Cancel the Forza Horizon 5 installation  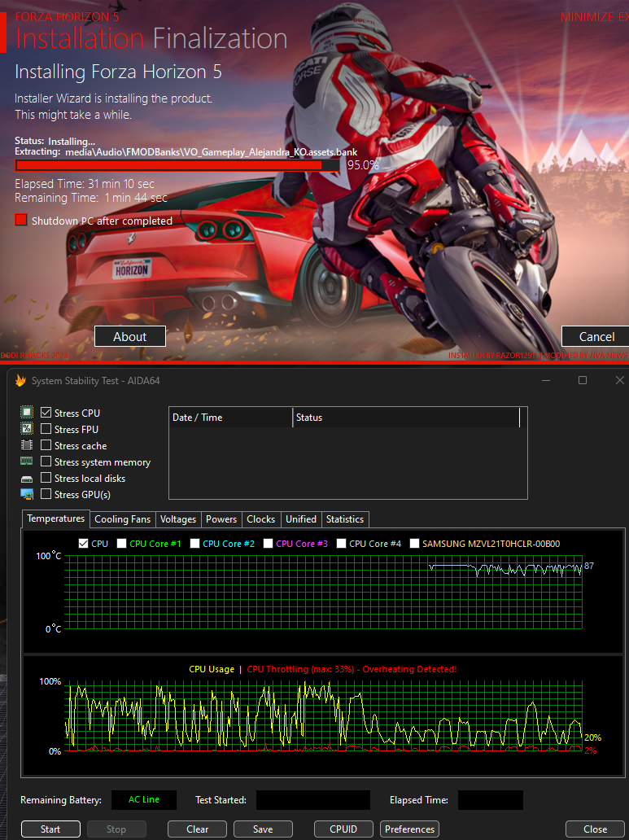point(596,336)
